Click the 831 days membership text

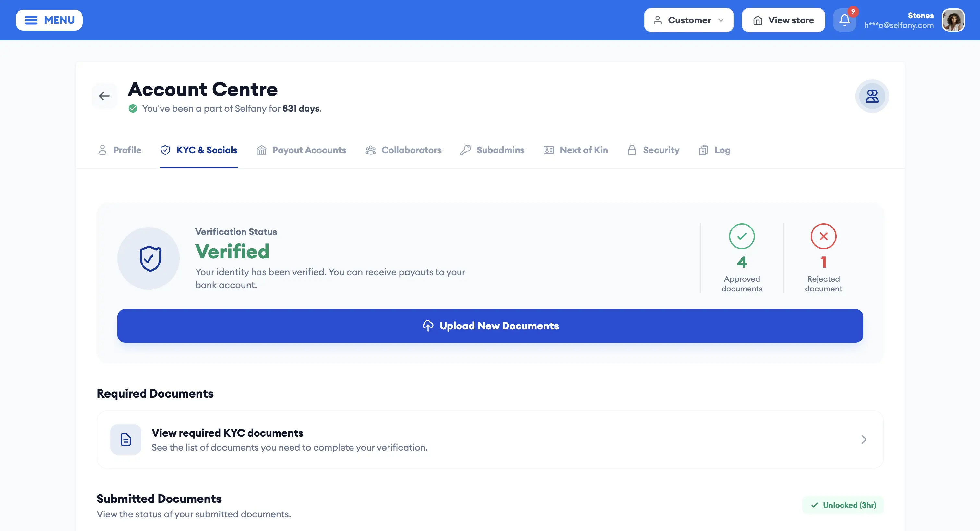(301, 108)
